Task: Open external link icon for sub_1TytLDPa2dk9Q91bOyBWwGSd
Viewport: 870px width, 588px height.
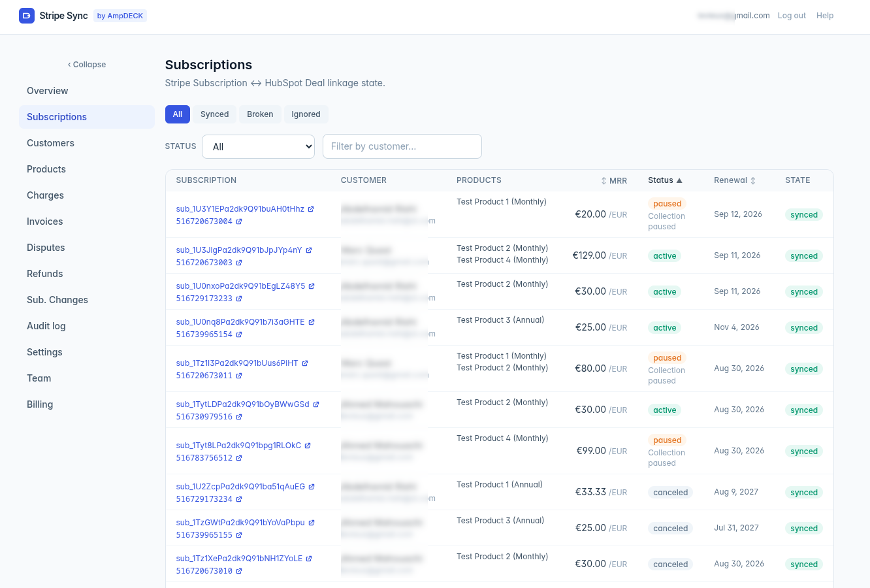Action: pos(316,404)
